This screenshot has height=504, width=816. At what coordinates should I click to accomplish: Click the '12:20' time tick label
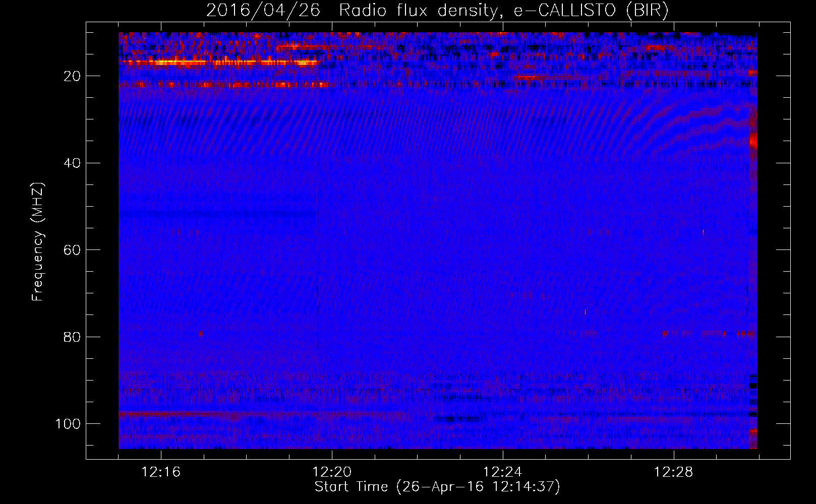point(332,472)
